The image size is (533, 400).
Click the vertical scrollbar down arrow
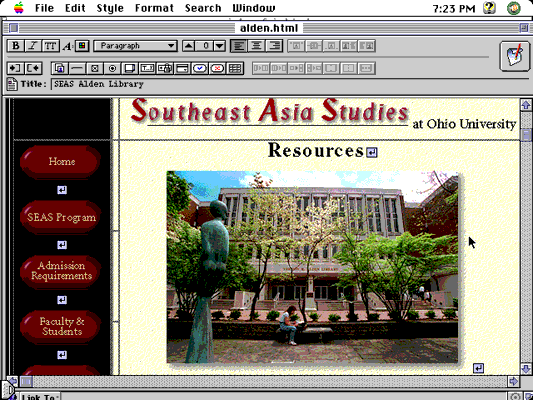pyautogui.click(x=526, y=369)
